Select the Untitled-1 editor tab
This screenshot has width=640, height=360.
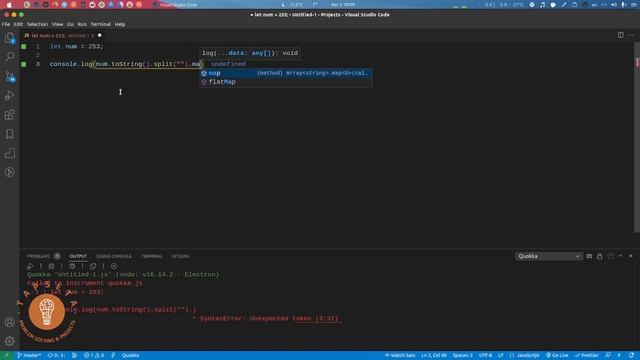pyautogui.click(x=63, y=36)
